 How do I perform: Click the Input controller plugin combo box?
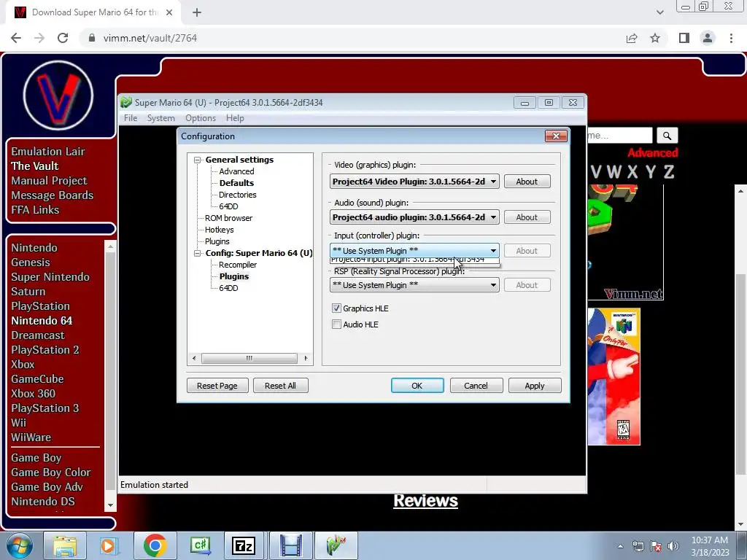pyautogui.click(x=414, y=251)
